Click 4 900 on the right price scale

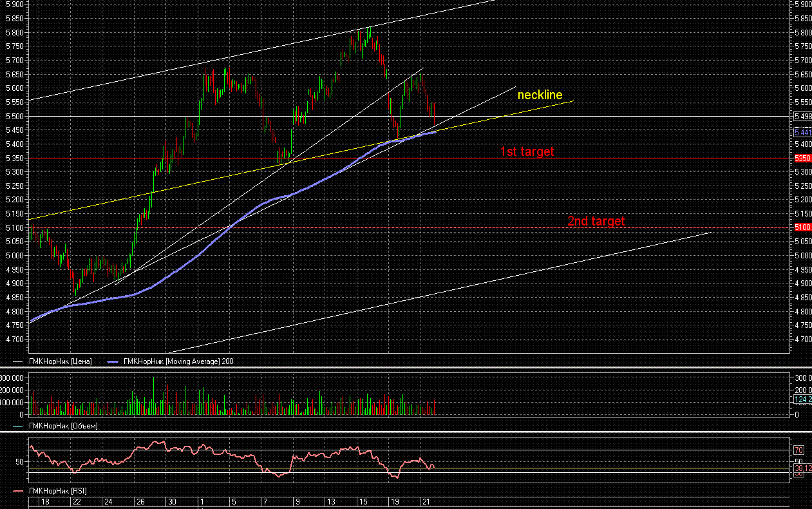pyautogui.click(x=802, y=283)
